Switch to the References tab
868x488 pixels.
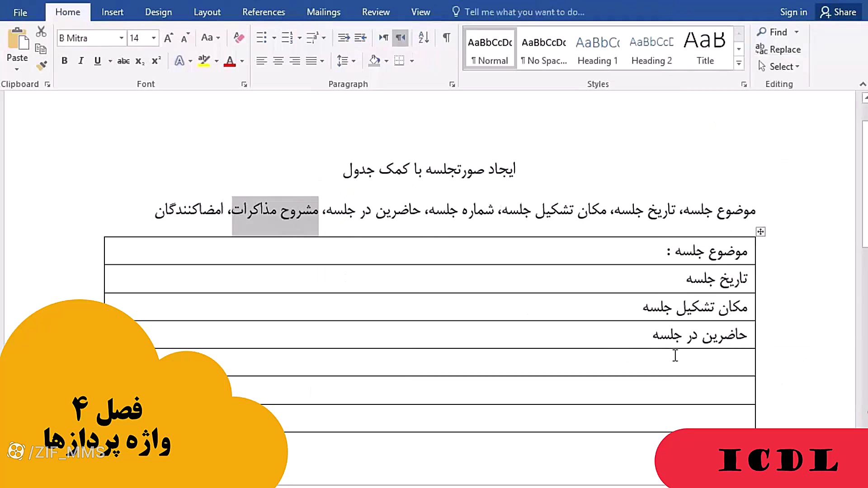[264, 12]
